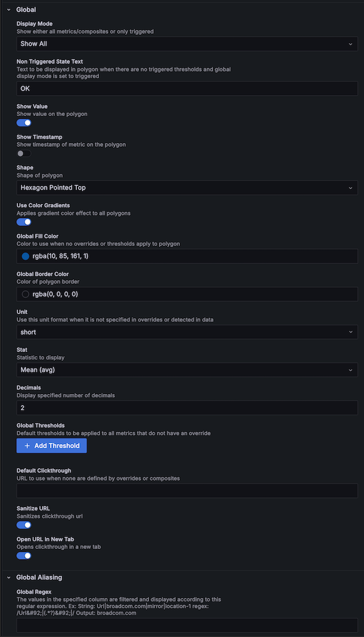This screenshot has width=364, height=637.
Task: Switch off Open URL In New Tab
Action: tap(24, 555)
